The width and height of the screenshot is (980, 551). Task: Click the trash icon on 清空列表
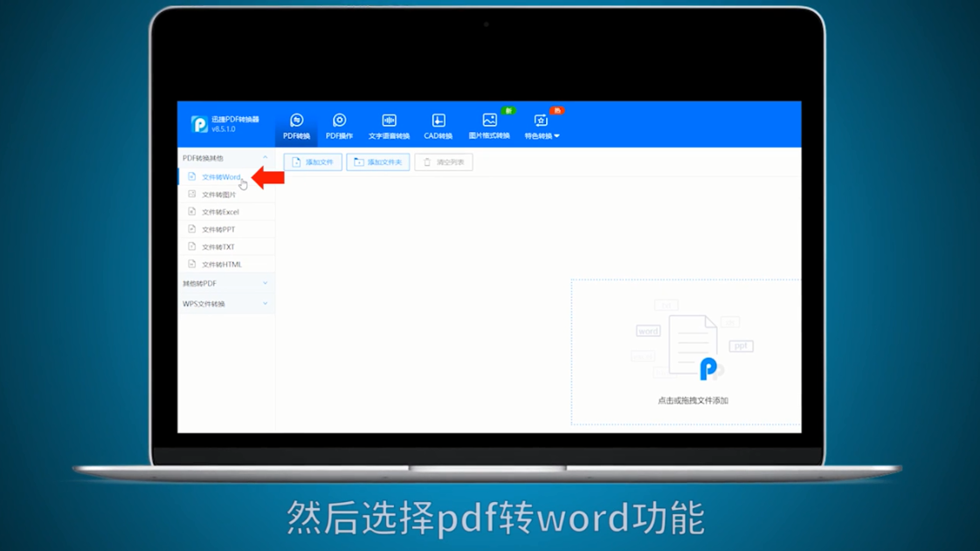pyautogui.click(x=425, y=162)
